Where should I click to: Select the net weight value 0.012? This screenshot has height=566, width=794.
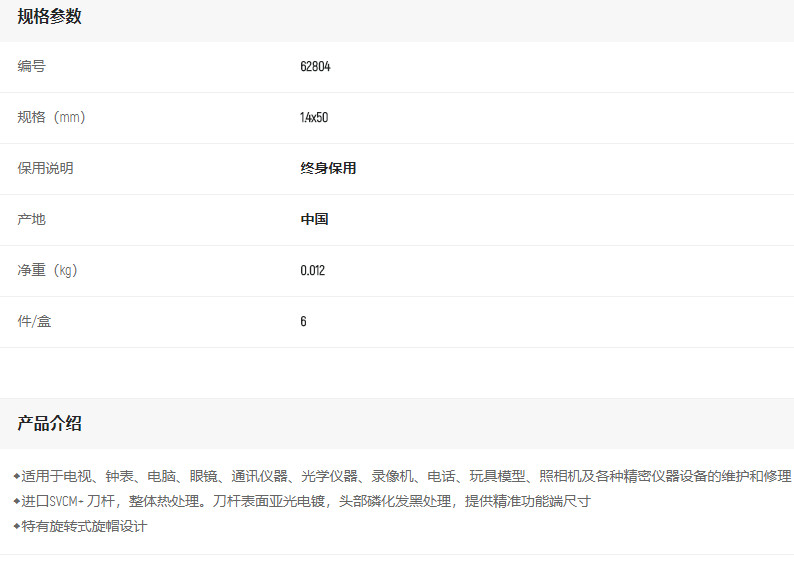[x=312, y=271]
